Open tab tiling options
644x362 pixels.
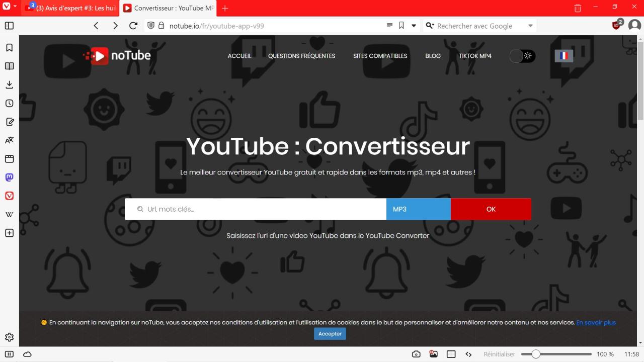coord(451,354)
